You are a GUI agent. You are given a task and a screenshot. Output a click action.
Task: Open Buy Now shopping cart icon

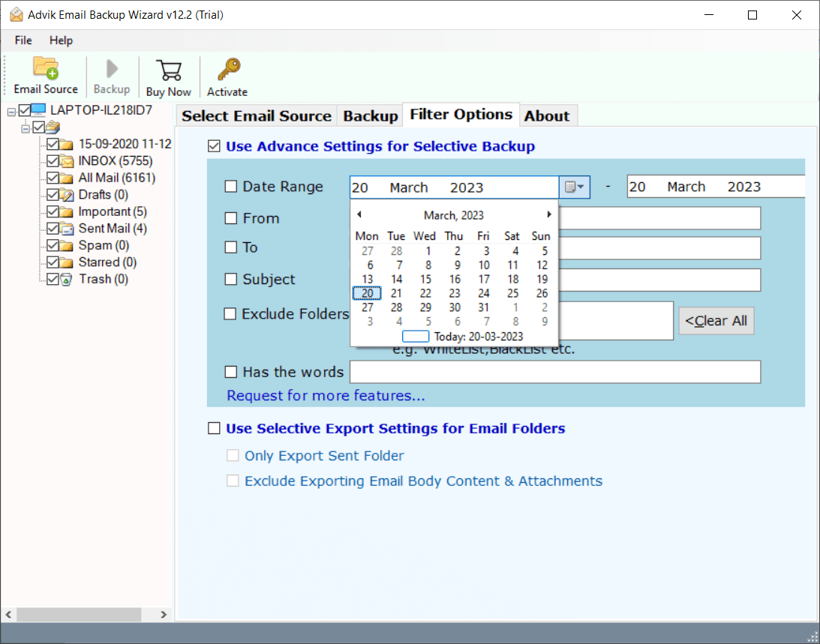point(168,70)
